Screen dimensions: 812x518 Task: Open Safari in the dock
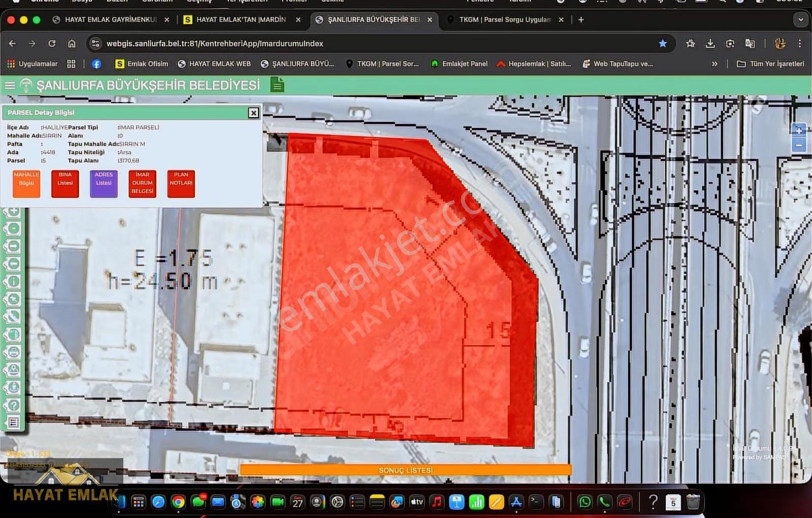tap(158, 502)
